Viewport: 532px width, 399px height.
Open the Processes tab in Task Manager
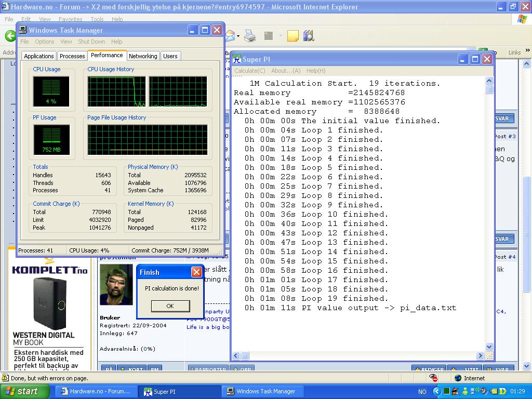tap(72, 56)
